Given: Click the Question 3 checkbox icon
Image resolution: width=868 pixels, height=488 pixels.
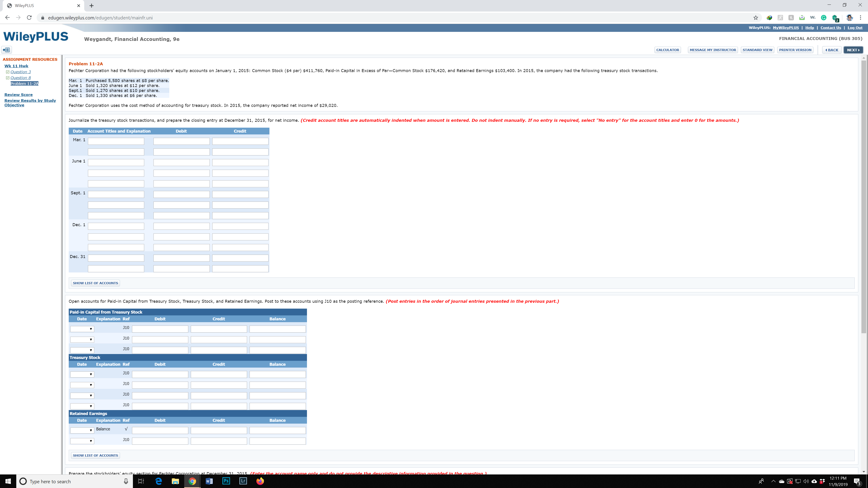Looking at the screenshot, I should [7, 72].
